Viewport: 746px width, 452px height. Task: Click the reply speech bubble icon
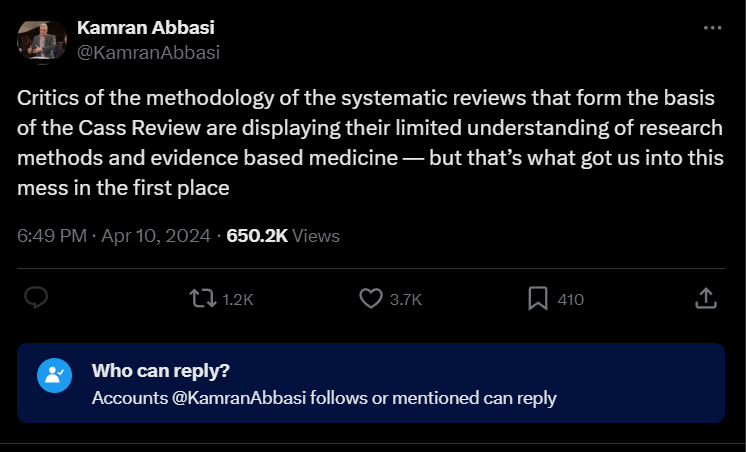[x=37, y=298]
